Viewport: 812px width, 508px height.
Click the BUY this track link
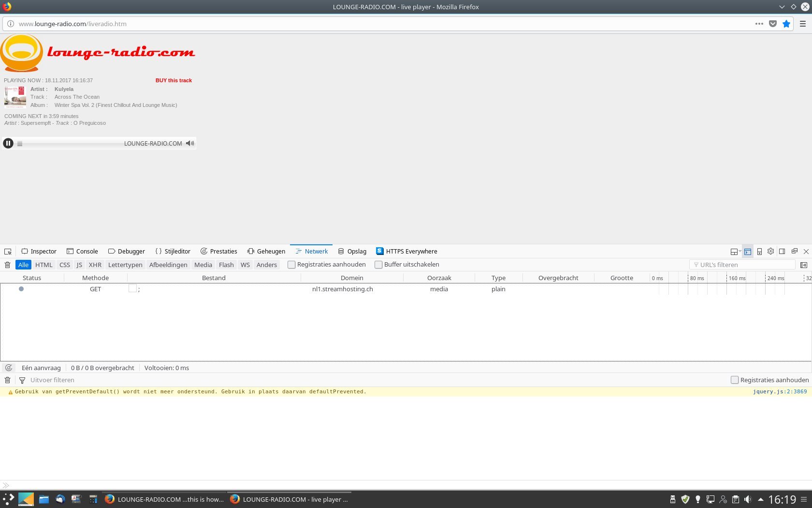[174, 80]
